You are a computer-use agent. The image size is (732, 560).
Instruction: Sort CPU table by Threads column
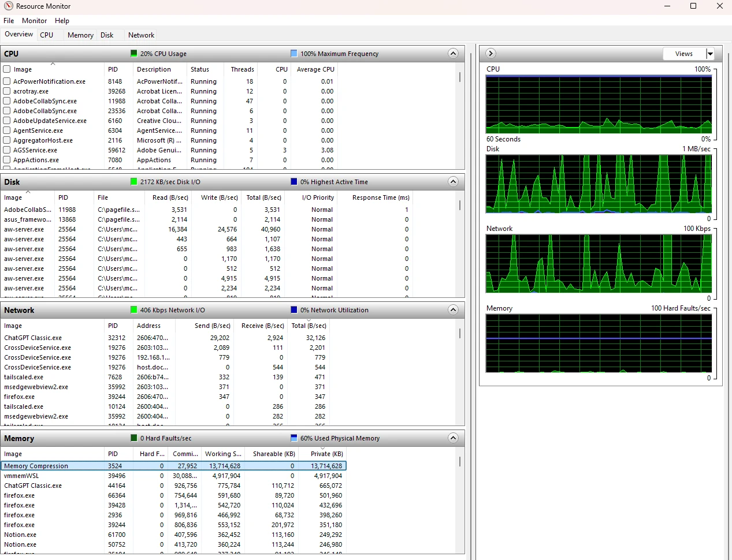242,69
